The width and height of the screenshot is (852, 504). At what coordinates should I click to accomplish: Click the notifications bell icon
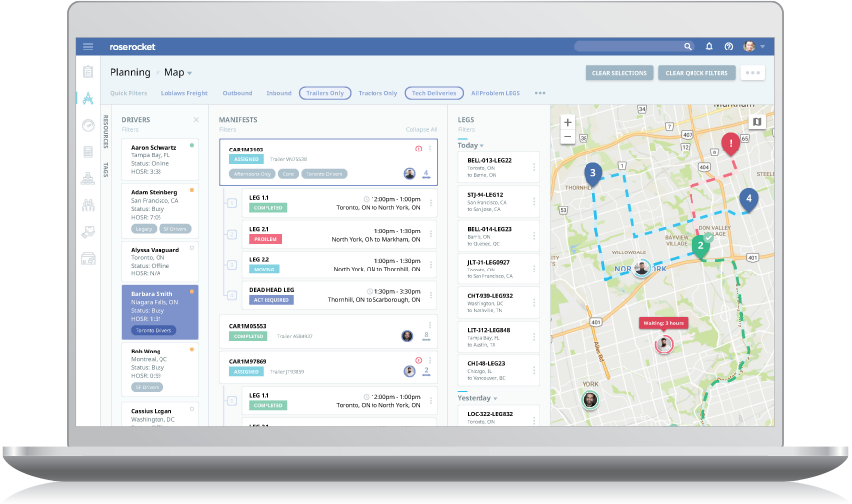[709, 47]
